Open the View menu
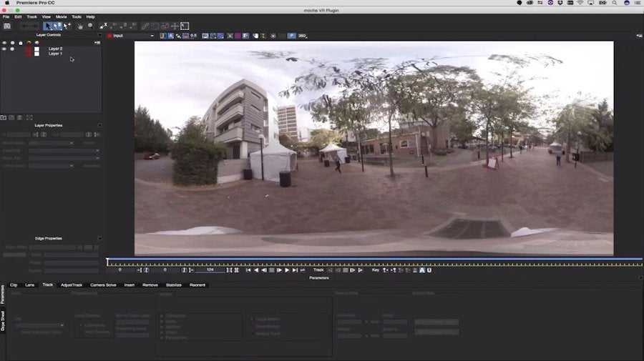Image resolution: width=644 pixels, height=361 pixels. 47,17
